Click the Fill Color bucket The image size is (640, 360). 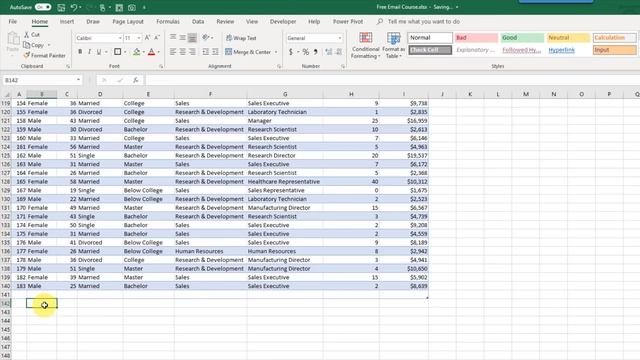coord(137,52)
